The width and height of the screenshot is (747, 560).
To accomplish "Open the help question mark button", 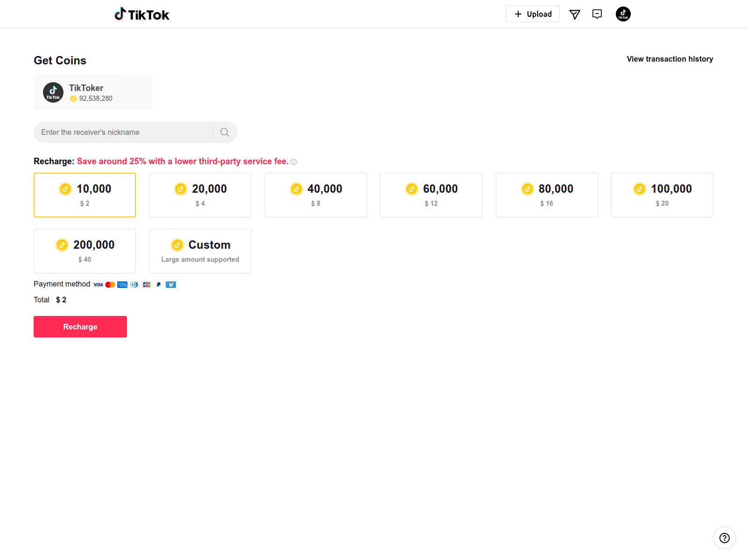I will point(725,538).
